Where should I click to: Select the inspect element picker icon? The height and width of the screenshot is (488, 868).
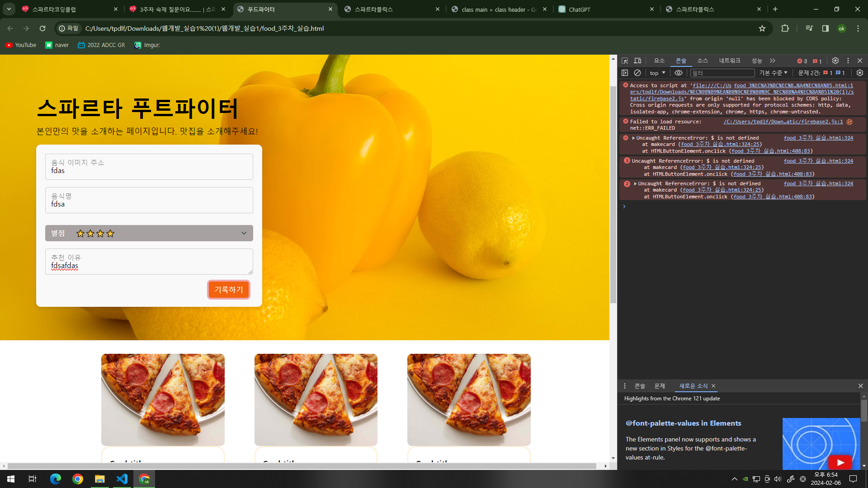pos(625,61)
